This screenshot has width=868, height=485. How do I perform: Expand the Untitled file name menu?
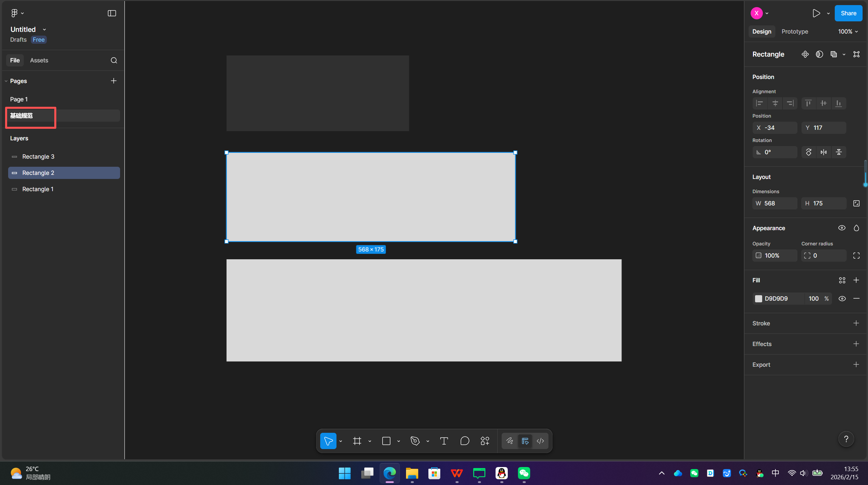[44, 30]
